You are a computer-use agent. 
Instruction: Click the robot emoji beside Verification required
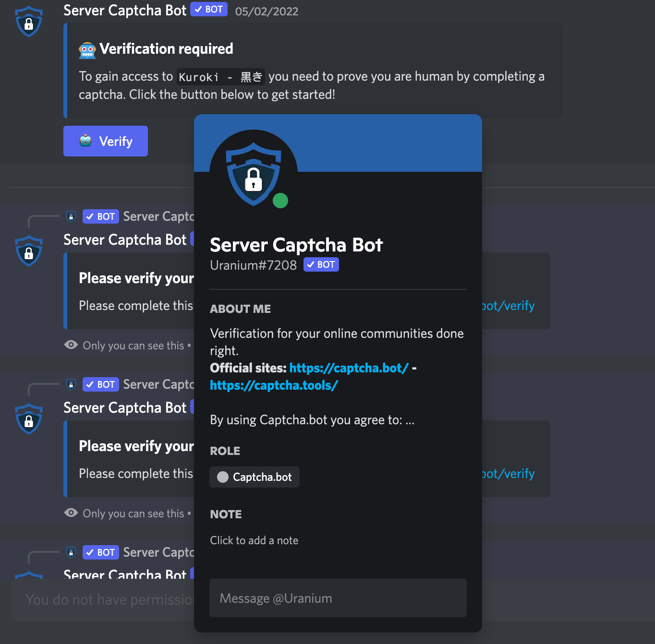click(x=87, y=50)
